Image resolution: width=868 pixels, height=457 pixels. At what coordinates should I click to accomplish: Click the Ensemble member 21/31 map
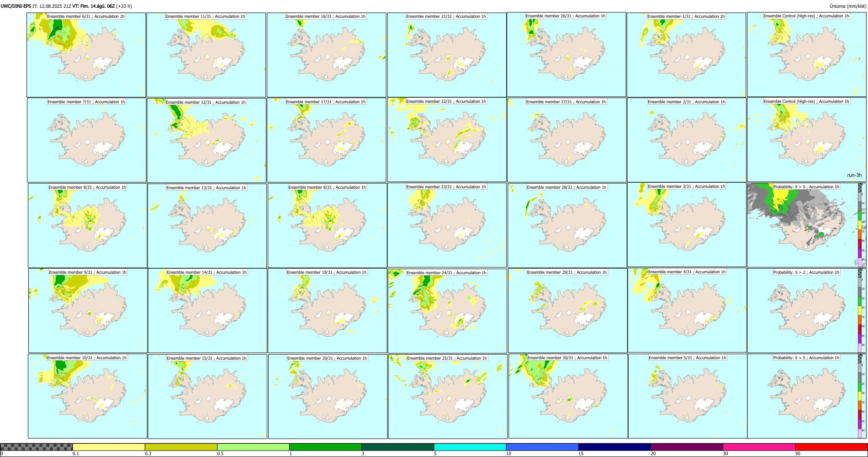[446, 55]
